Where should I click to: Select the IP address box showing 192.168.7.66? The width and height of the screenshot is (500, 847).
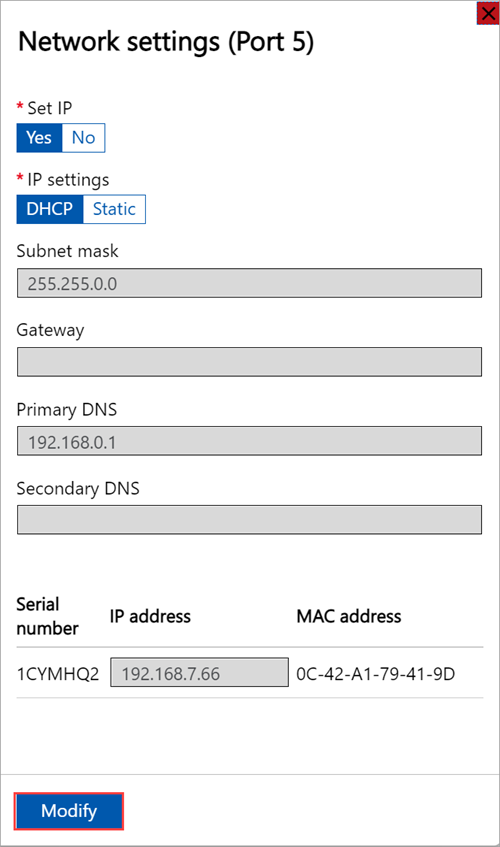pyautogui.click(x=199, y=673)
